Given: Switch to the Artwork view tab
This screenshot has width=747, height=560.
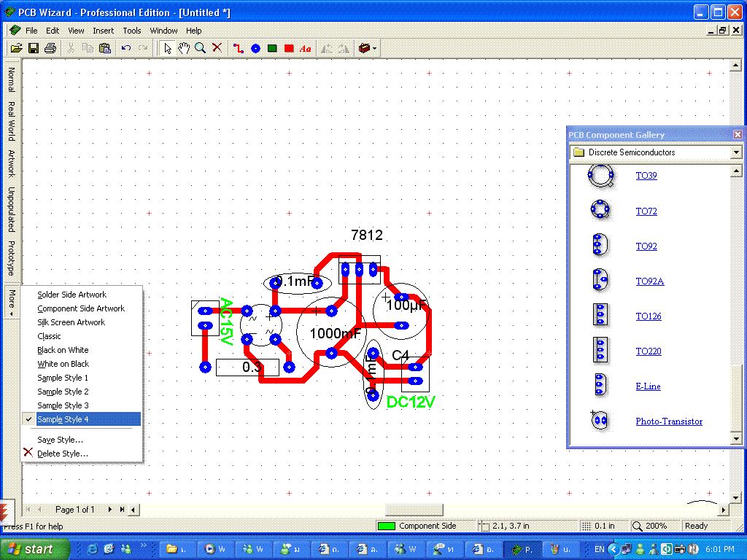Looking at the screenshot, I should (x=12, y=163).
